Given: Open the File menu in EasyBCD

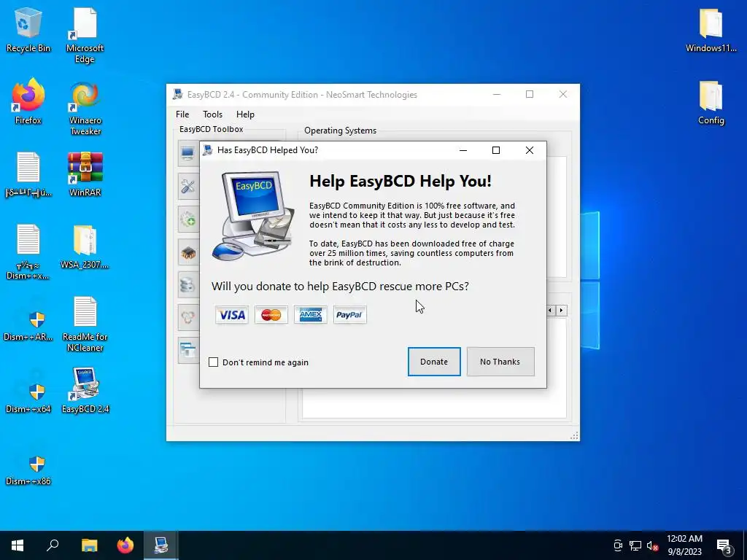Looking at the screenshot, I should [x=182, y=114].
